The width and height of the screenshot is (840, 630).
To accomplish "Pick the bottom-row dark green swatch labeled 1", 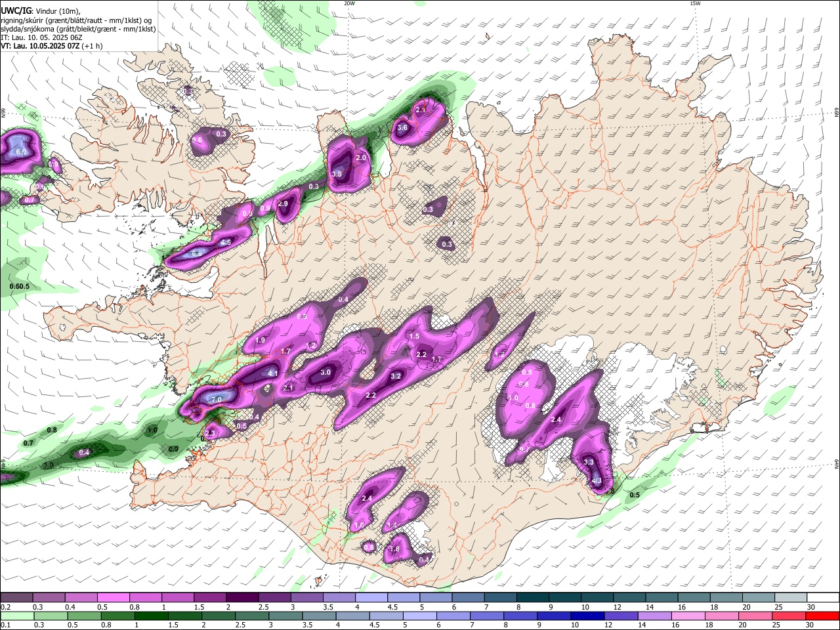I will [x=151, y=616].
